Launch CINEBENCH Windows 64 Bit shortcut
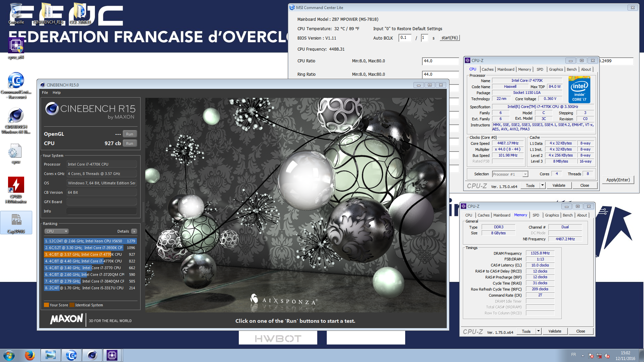Image resolution: width=644 pixels, height=362 pixels. pos(16,121)
